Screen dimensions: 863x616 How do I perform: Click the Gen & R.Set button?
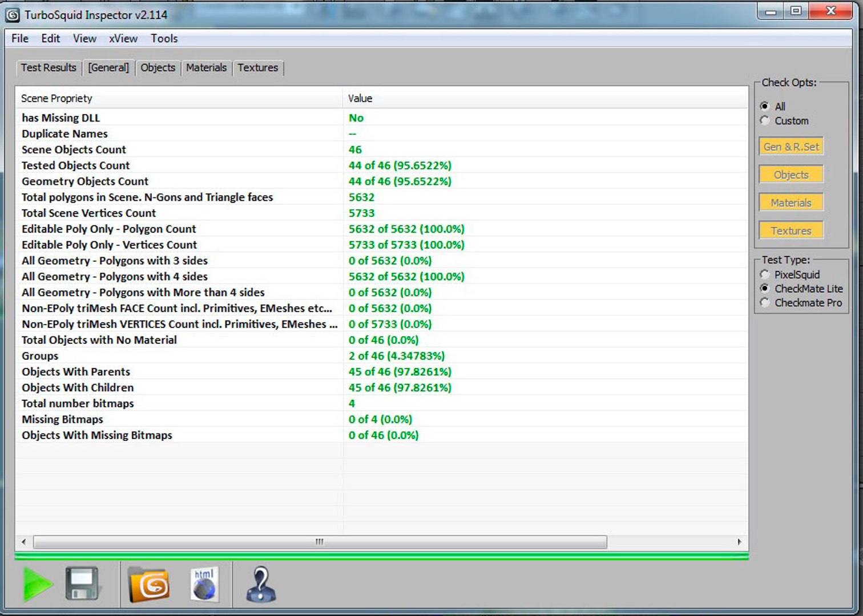(x=791, y=147)
